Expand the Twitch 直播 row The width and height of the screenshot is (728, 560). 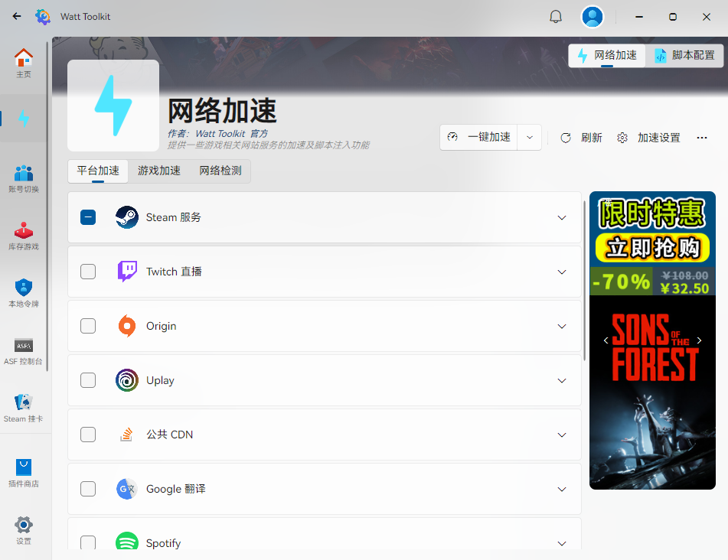tap(562, 272)
